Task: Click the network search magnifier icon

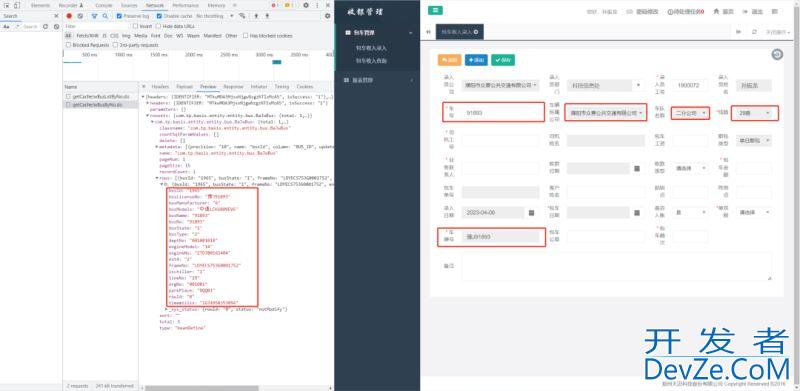Action: 105,16
